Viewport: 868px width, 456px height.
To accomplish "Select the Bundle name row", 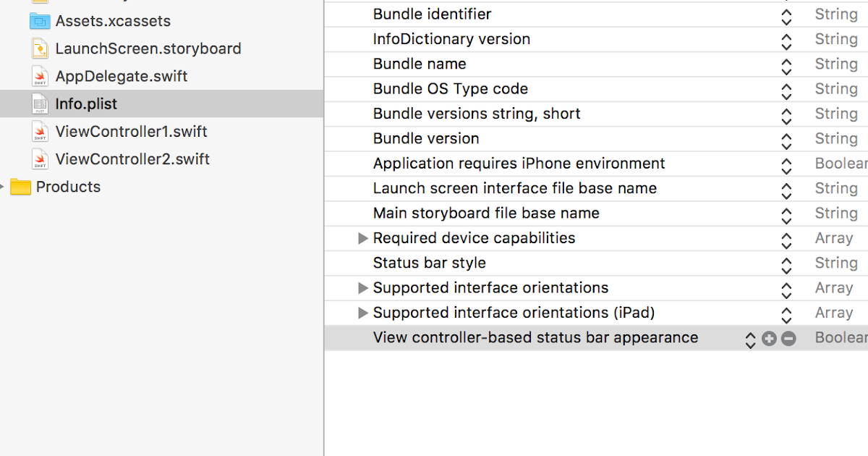I will [420, 64].
